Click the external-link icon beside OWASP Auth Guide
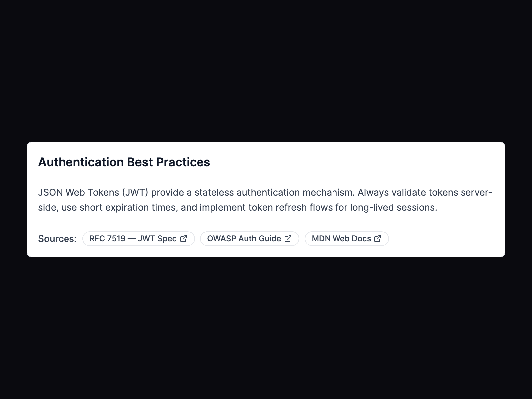 (288, 238)
